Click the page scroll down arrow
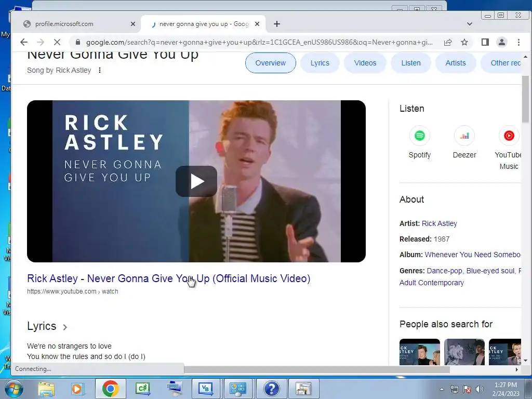 pyautogui.click(x=525, y=361)
